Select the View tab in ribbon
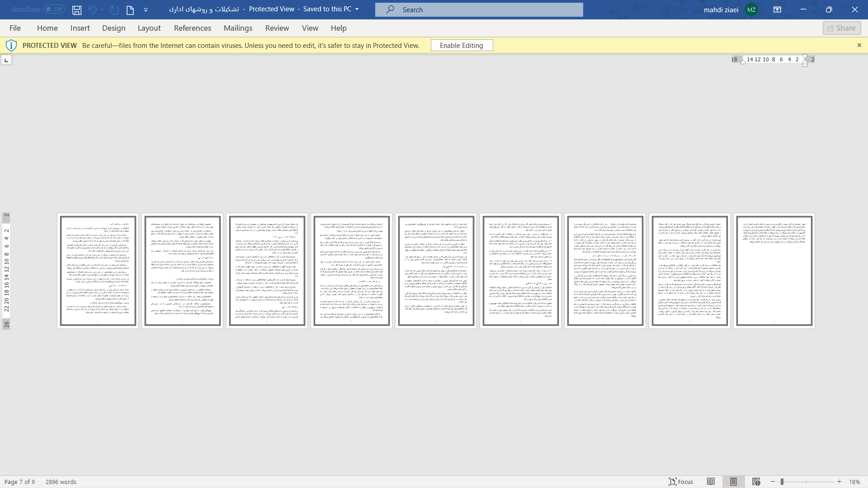Image resolution: width=868 pixels, height=488 pixels. pos(310,28)
